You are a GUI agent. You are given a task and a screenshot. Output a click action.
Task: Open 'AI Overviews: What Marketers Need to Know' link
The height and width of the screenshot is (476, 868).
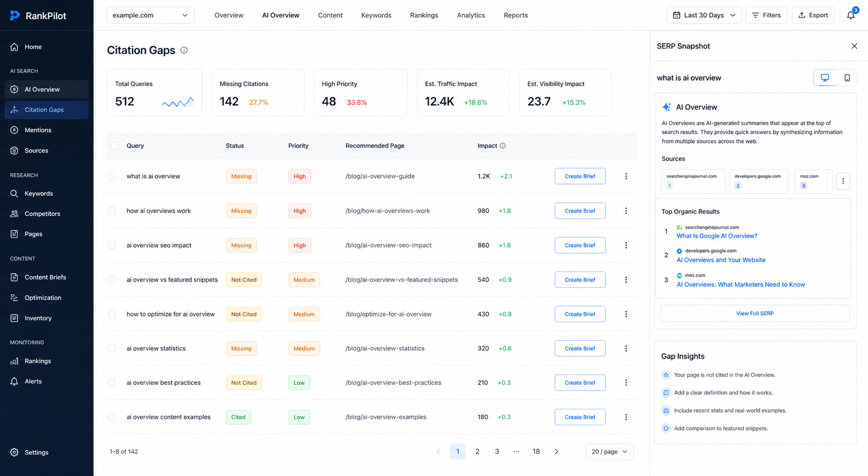[x=741, y=285]
